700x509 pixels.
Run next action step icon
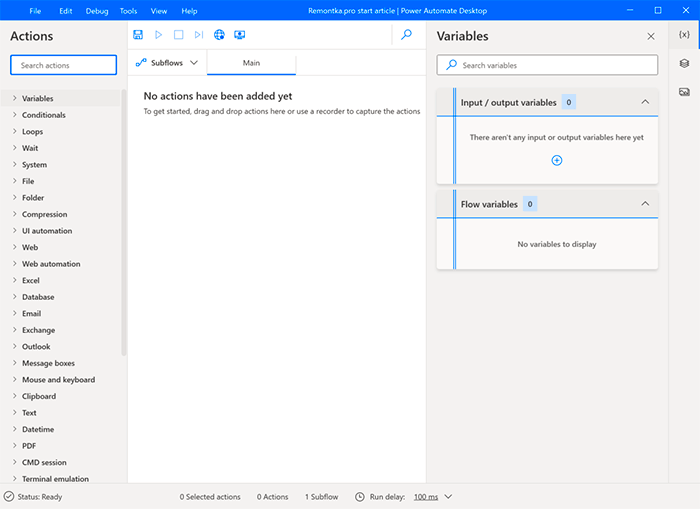pos(199,34)
